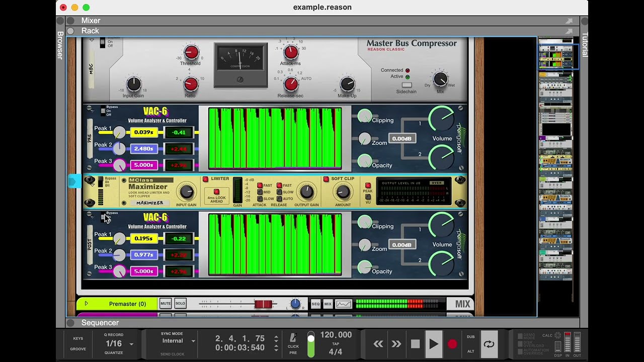
Task: Collapse the Premaster channel strip triangle
Action: pyautogui.click(x=86, y=304)
